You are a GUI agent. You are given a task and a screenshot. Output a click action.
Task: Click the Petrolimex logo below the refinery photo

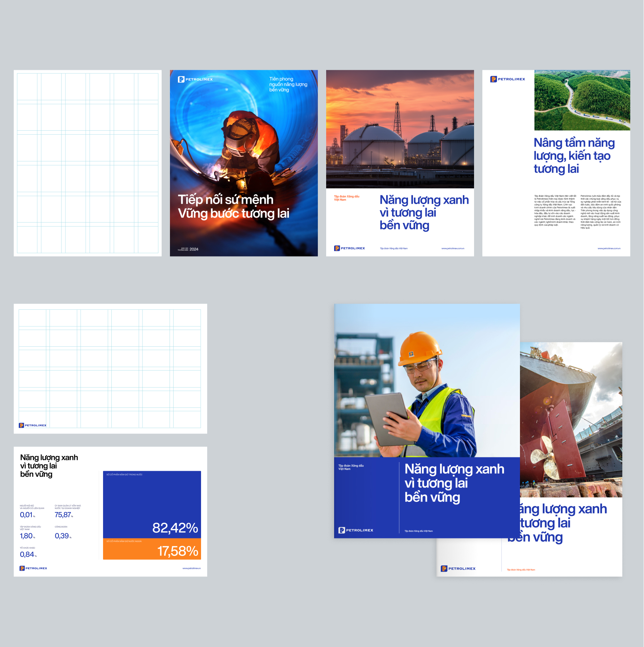coord(349,248)
